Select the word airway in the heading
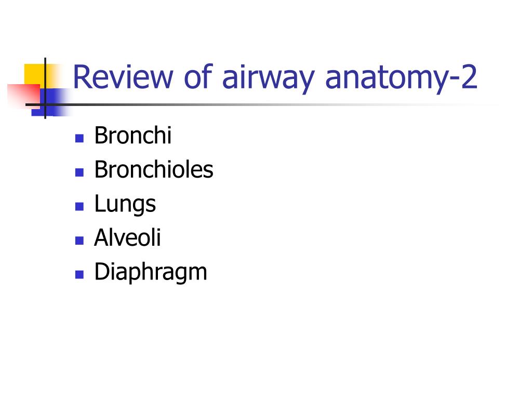 click(x=269, y=78)
